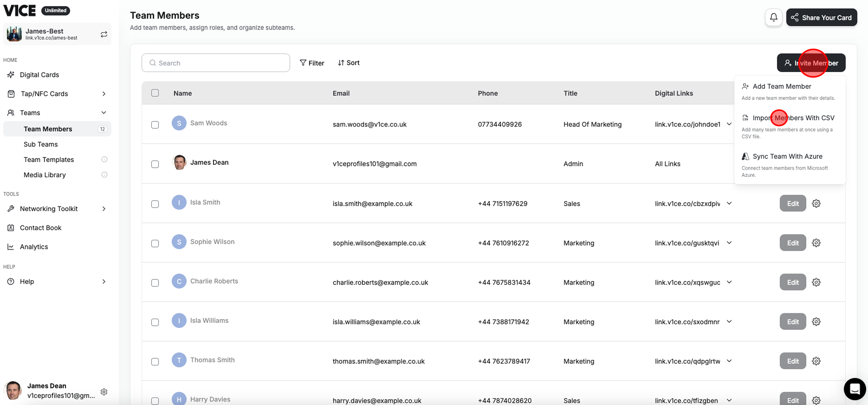Click into the Search field

coord(216,63)
